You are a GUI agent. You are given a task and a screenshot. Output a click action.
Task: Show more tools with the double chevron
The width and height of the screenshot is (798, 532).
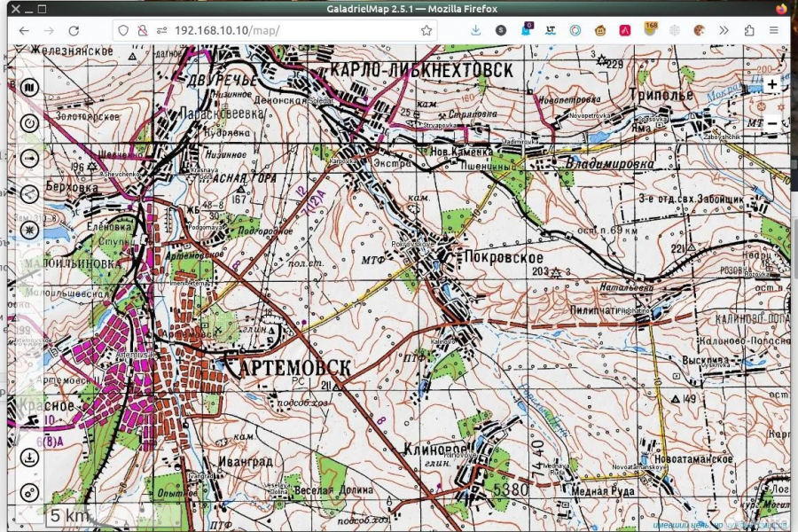(x=724, y=30)
